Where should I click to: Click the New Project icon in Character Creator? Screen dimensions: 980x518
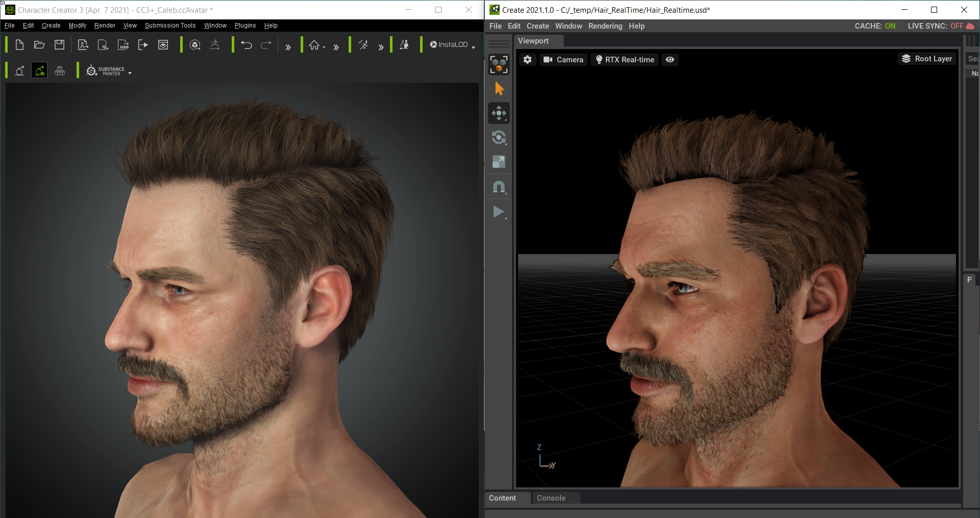click(19, 45)
